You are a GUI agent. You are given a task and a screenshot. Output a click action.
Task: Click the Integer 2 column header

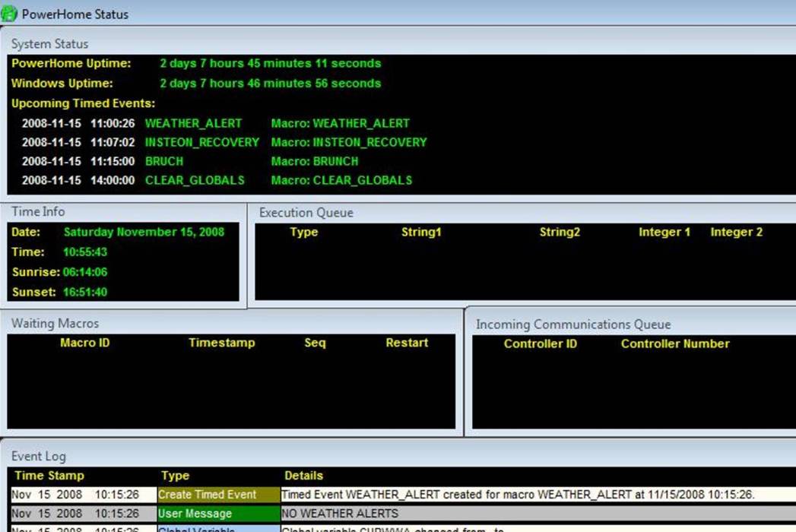737,233
